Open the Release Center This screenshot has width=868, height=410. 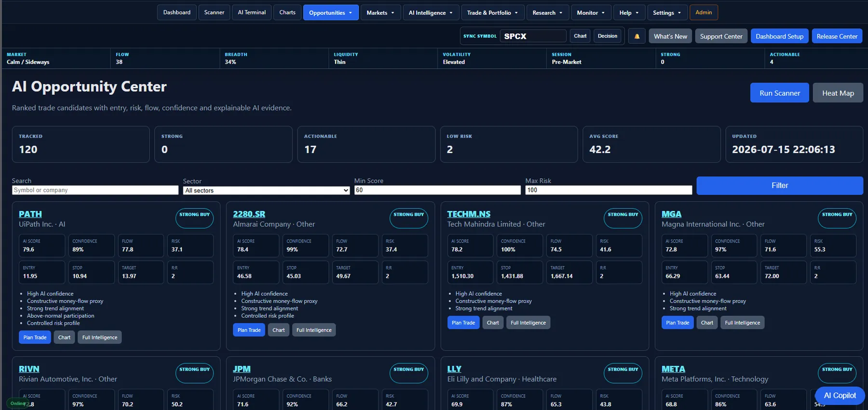click(x=837, y=36)
